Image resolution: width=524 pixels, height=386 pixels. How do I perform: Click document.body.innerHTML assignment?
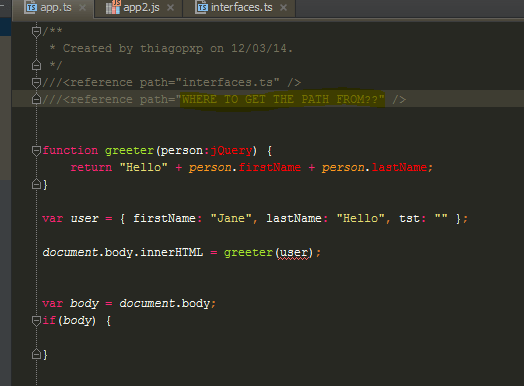(123, 253)
